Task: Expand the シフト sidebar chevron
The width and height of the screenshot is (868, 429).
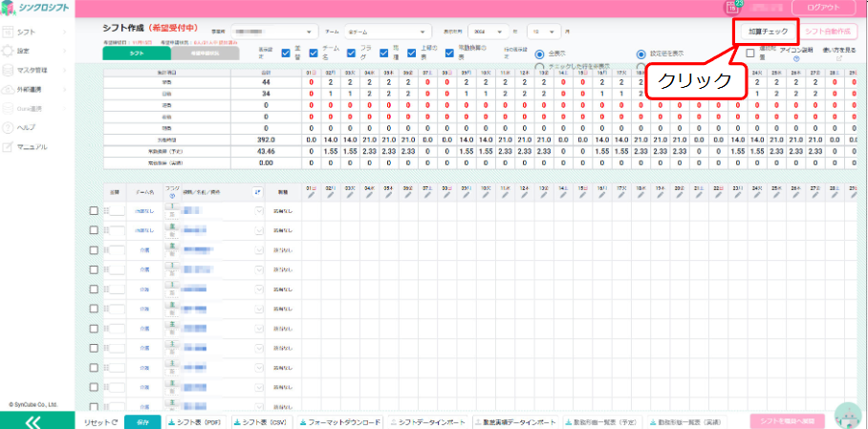Action: [64, 32]
